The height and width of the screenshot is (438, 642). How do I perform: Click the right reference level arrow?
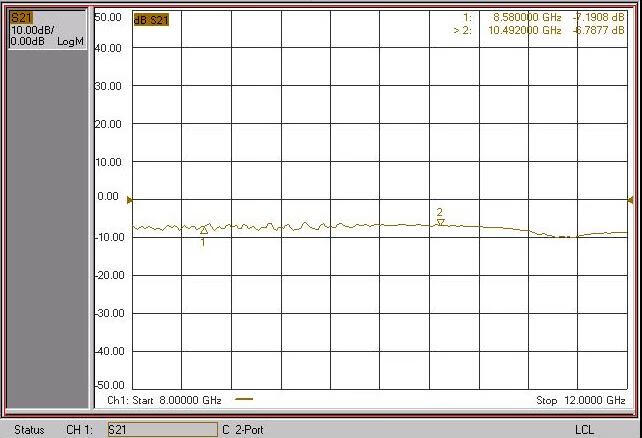pos(630,200)
